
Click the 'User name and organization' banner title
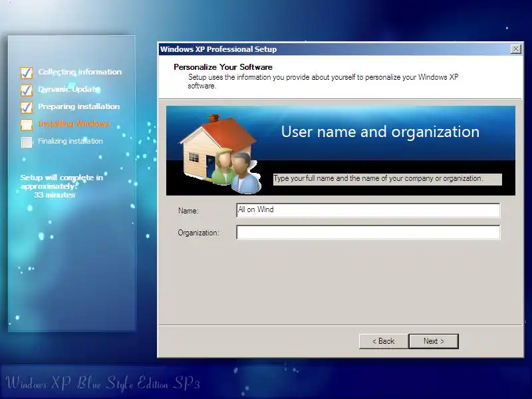tap(380, 132)
